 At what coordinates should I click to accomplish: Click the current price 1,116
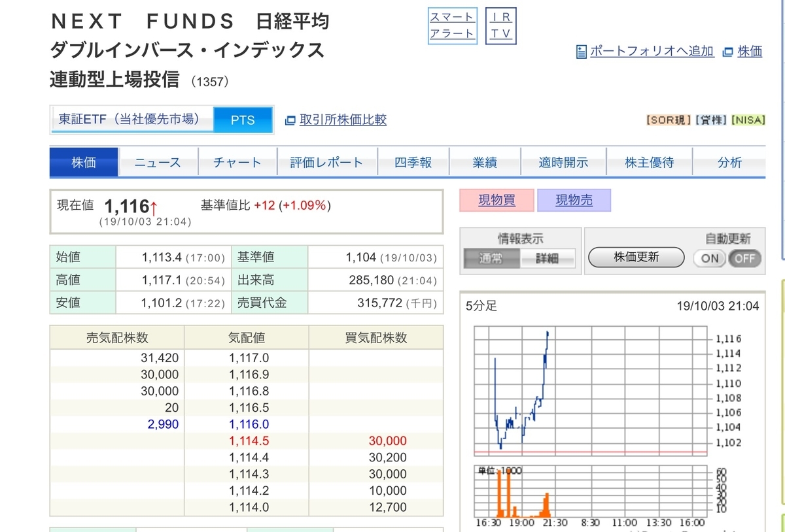click(x=126, y=207)
